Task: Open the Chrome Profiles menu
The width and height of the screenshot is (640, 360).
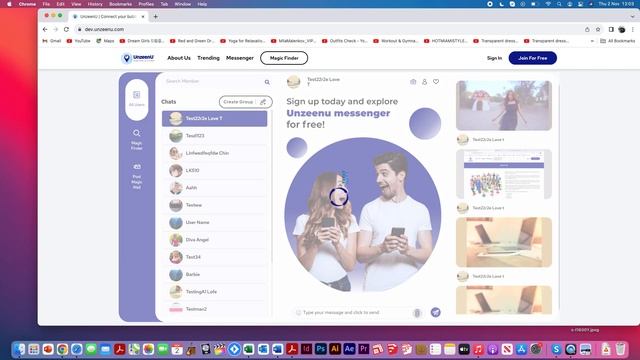Action: point(146,4)
